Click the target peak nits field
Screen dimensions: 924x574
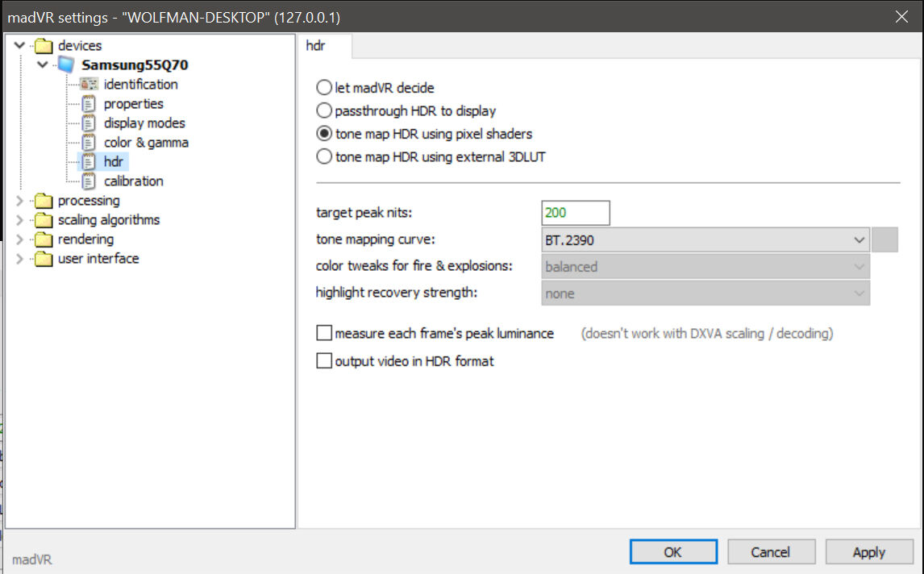click(575, 213)
